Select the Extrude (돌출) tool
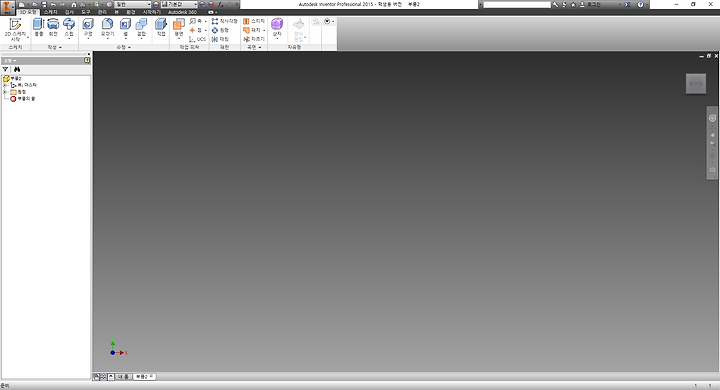This screenshot has width=720, height=390. coord(39,28)
